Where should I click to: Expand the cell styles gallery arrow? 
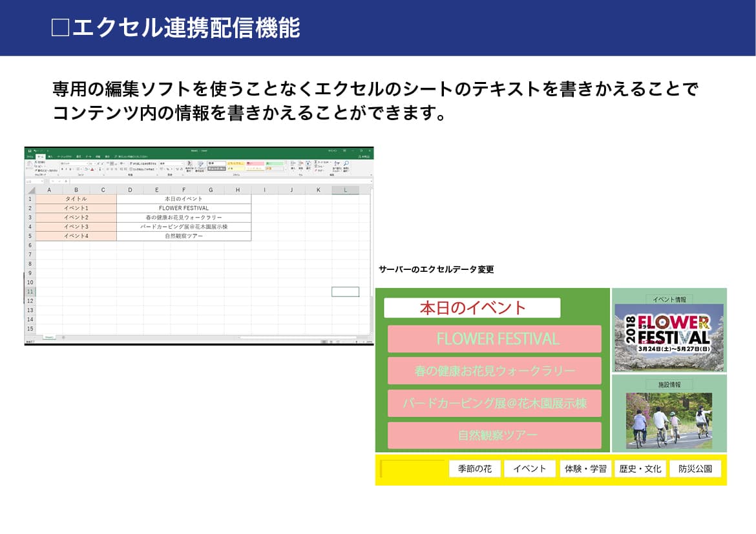tap(286, 170)
